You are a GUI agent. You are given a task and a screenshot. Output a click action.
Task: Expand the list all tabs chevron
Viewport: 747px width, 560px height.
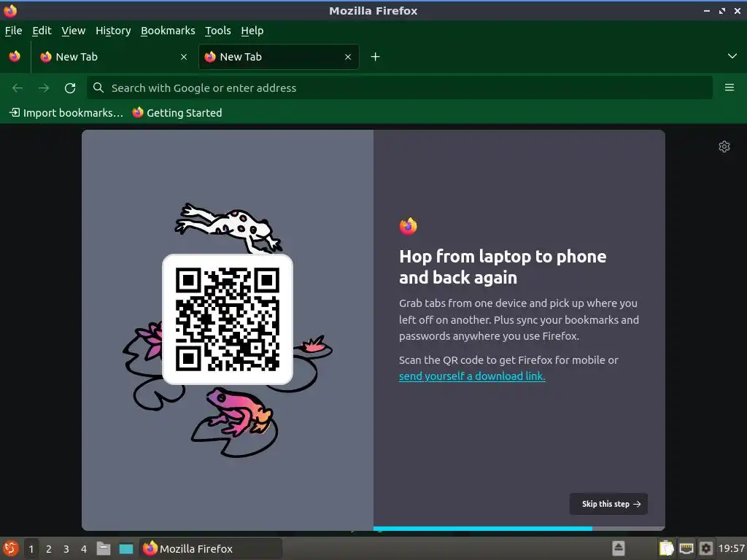(x=732, y=56)
